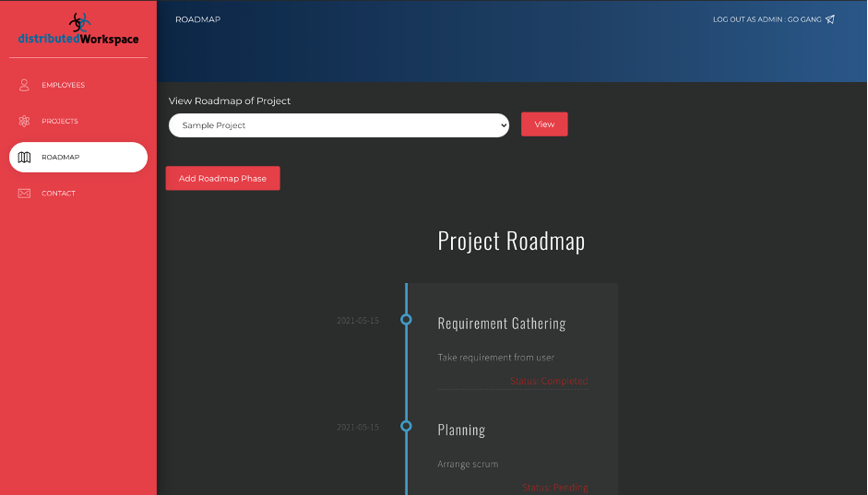Click the Add Roadmap Phase button

coord(222,179)
